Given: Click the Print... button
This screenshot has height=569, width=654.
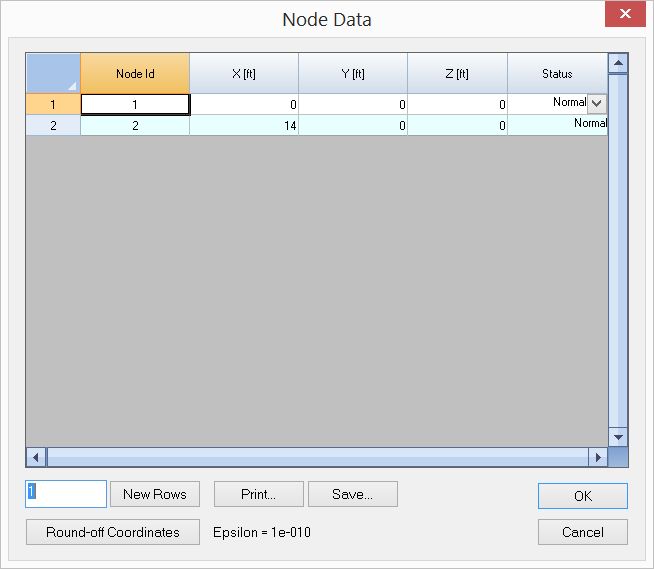Looking at the screenshot, I should coord(258,494).
